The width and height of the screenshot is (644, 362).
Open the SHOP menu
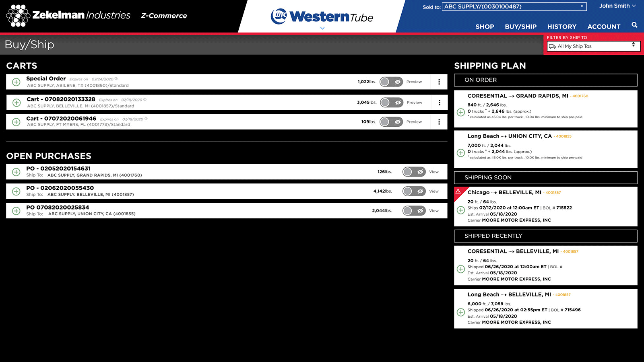pos(485,27)
